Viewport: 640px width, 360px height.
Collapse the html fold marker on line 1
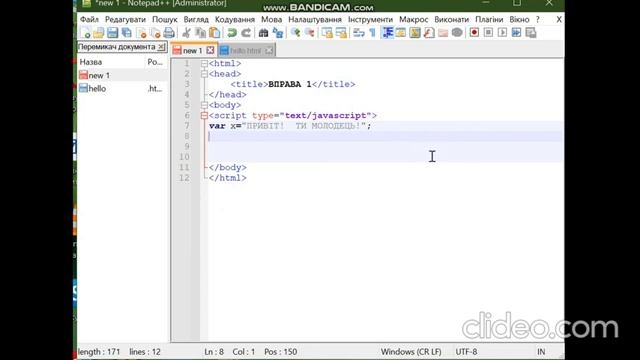204,64
